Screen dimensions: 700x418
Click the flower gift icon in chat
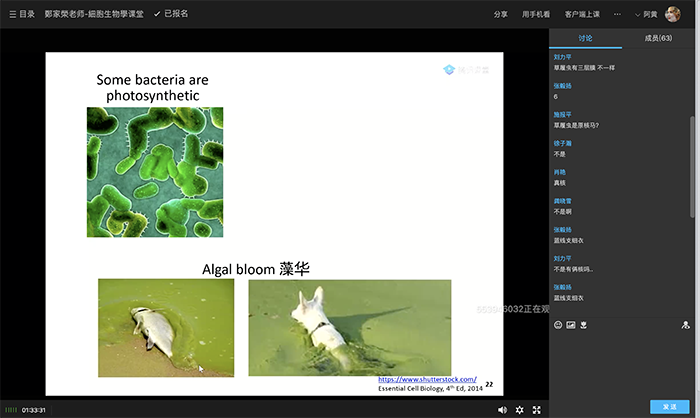click(582, 325)
